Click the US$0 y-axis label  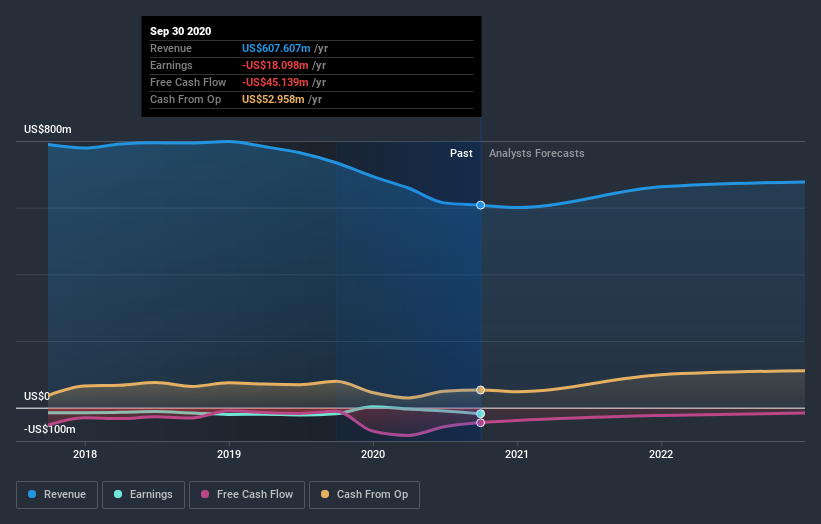coord(37,396)
